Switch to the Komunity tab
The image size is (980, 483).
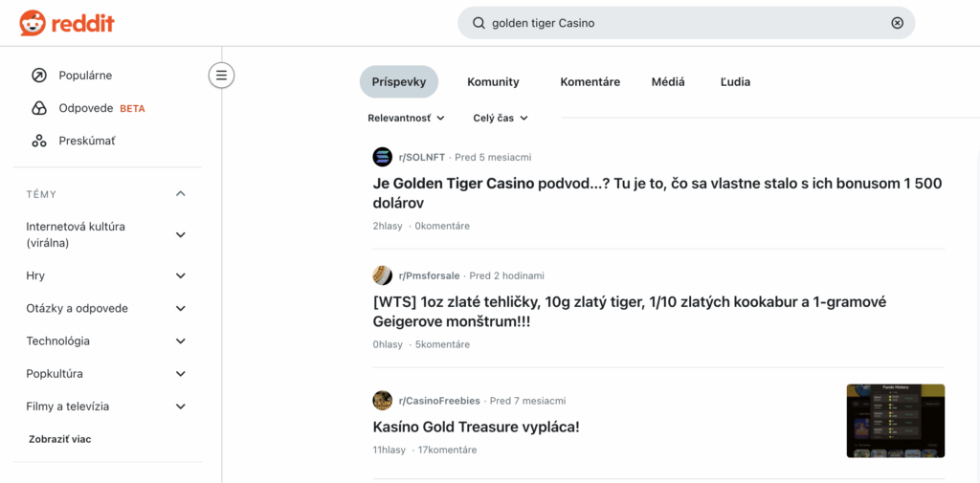[493, 82]
